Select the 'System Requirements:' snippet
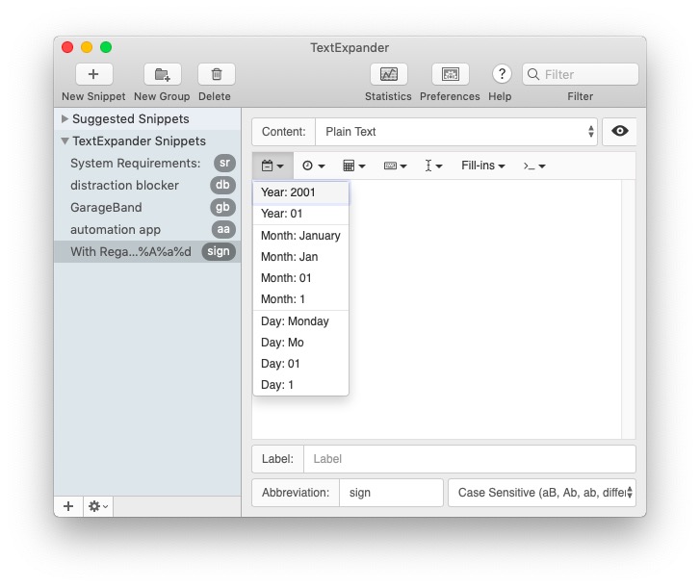 pyautogui.click(x=147, y=164)
